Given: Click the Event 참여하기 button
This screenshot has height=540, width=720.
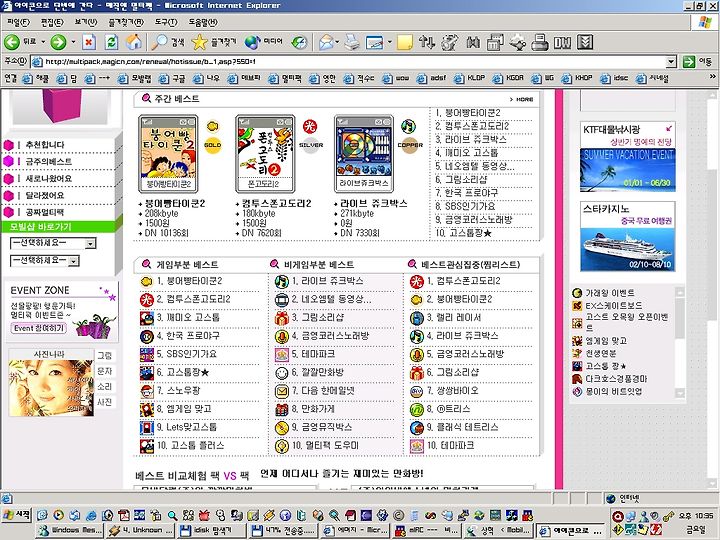Looking at the screenshot, I should [38, 328].
